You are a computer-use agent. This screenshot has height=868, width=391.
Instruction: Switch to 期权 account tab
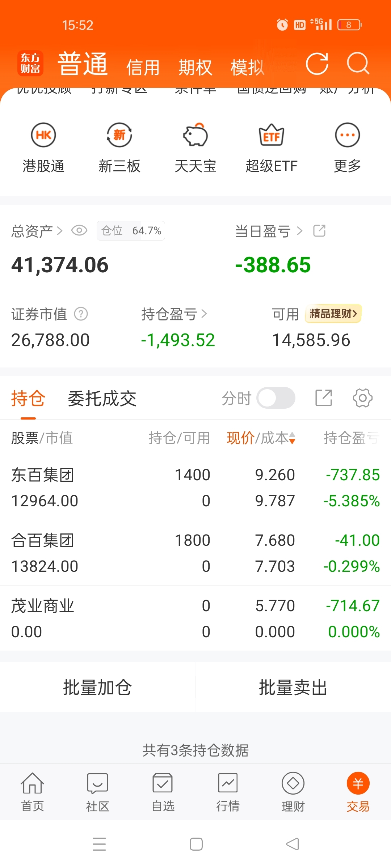click(x=195, y=68)
